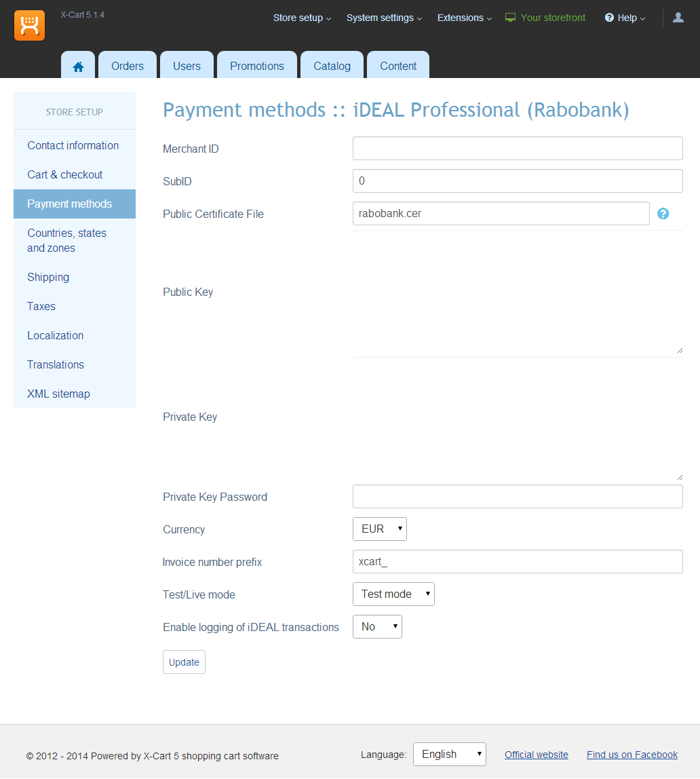
Task: Switch to the Promotions tab
Action: pos(257,66)
